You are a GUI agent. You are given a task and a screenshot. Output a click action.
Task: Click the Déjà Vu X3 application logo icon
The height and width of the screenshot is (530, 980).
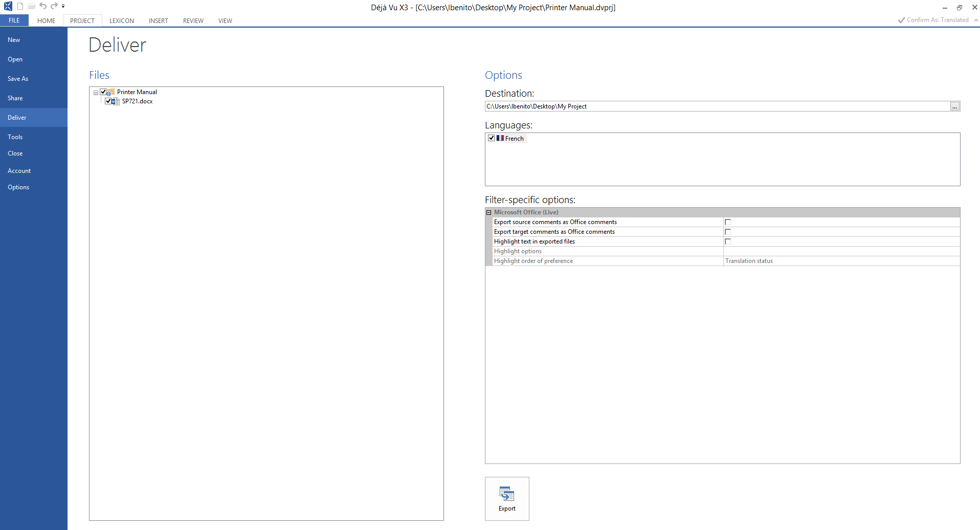click(8, 7)
